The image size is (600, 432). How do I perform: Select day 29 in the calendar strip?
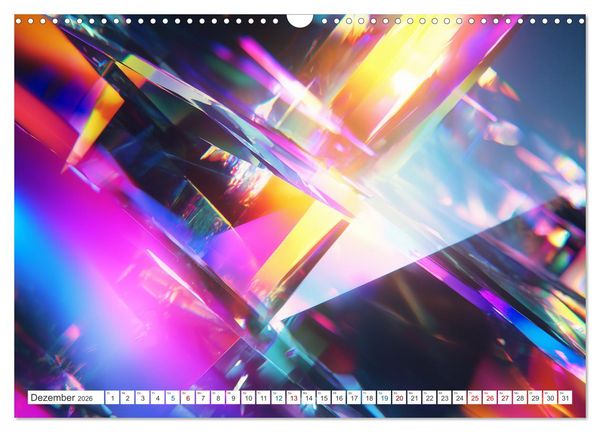tap(535, 398)
